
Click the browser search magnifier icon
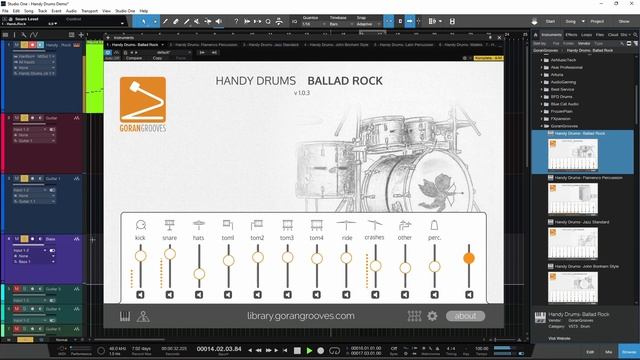pos(635,35)
